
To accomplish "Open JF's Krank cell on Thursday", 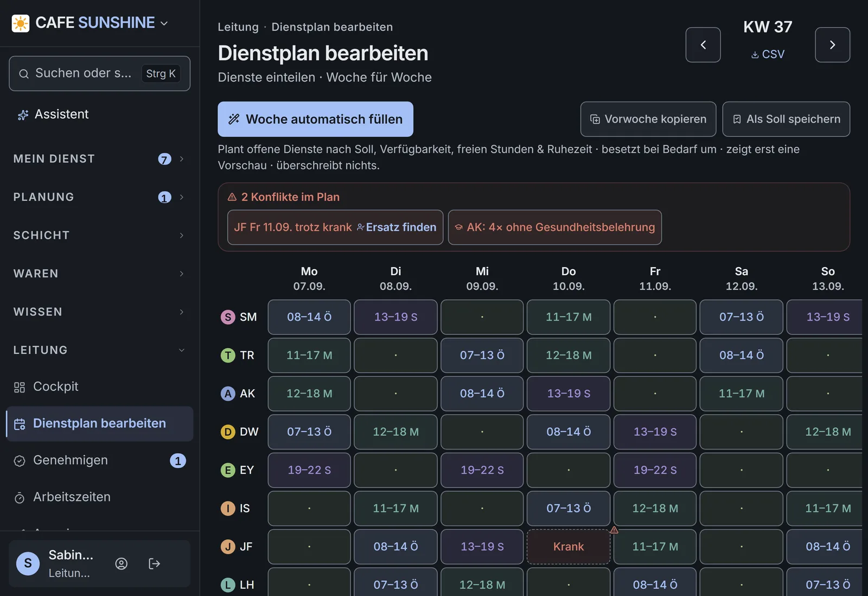I will 569,547.
